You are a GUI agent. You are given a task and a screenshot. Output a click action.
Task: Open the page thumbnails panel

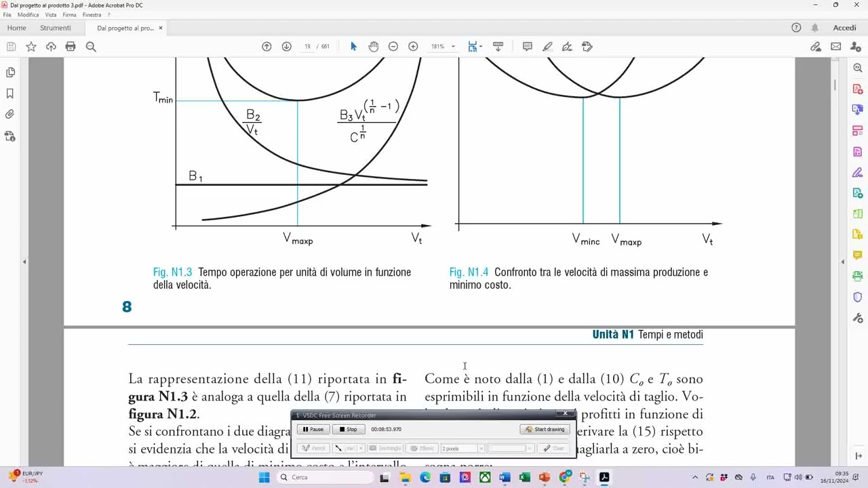click(10, 73)
